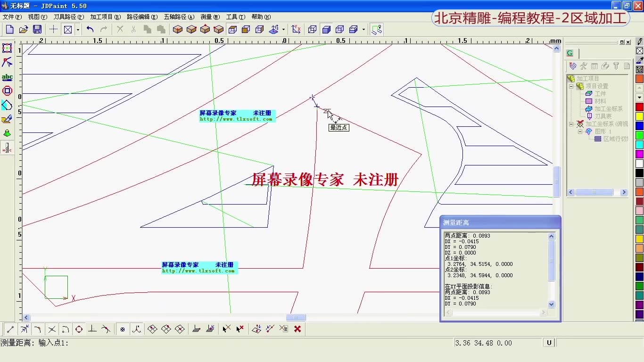Select the red X delete icon on bottom toolbar
Viewport: 644px width, 362px height.
[297, 329]
